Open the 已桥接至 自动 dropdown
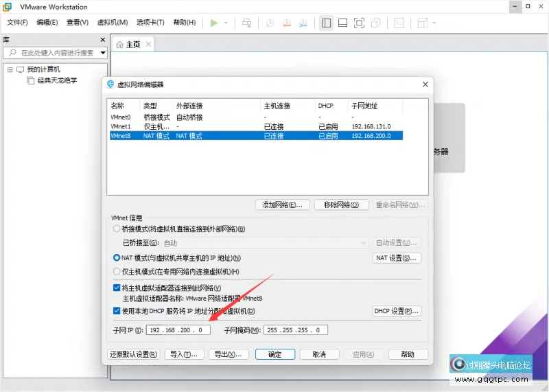The width and height of the screenshot is (549, 392). point(265,243)
